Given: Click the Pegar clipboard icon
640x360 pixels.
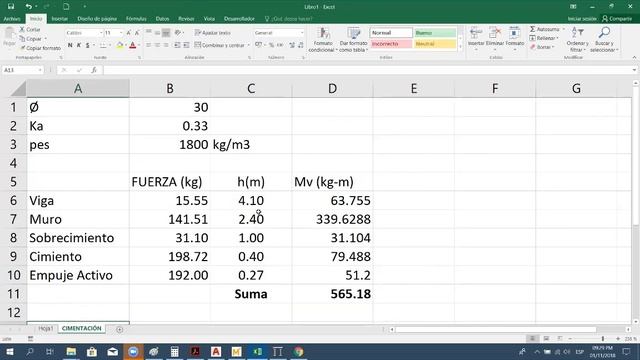Looking at the screenshot, I should (x=9, y=33).
